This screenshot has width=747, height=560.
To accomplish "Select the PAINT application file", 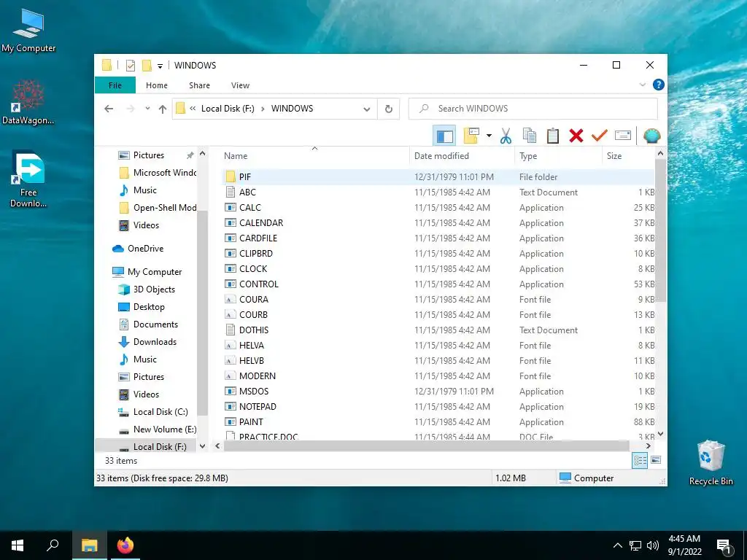I will tap(438, 422).
